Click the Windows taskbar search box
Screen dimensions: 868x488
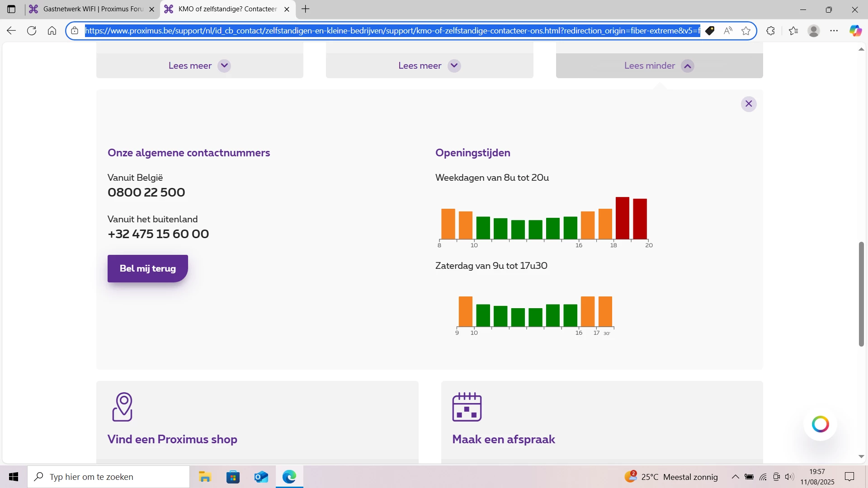(x=108, y=477)
